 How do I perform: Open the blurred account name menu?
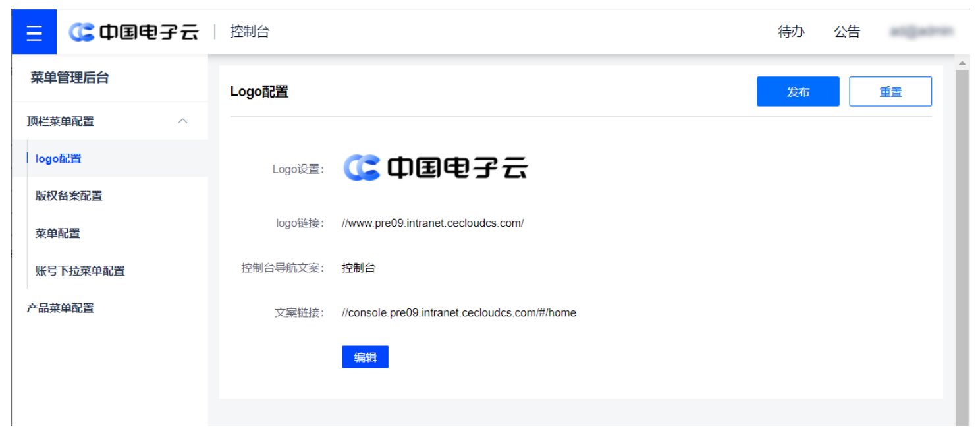[921, 32]
